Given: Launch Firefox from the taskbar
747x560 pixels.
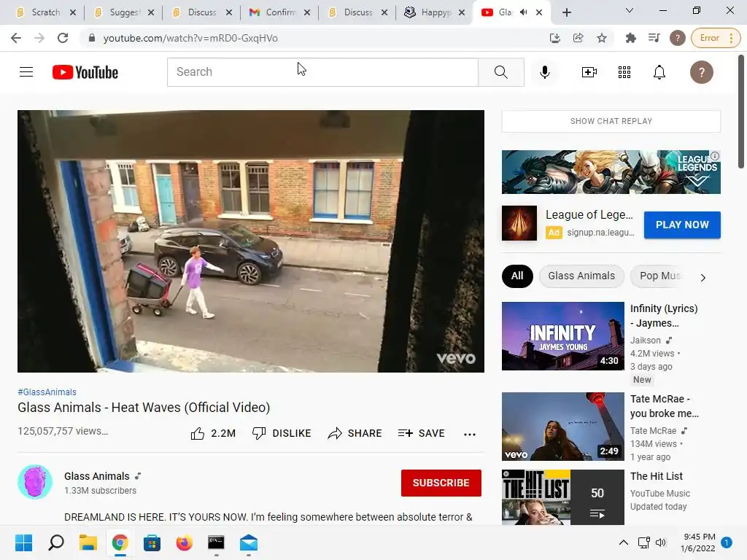Looking at the screenshot, I should click(x=185, y=542).
